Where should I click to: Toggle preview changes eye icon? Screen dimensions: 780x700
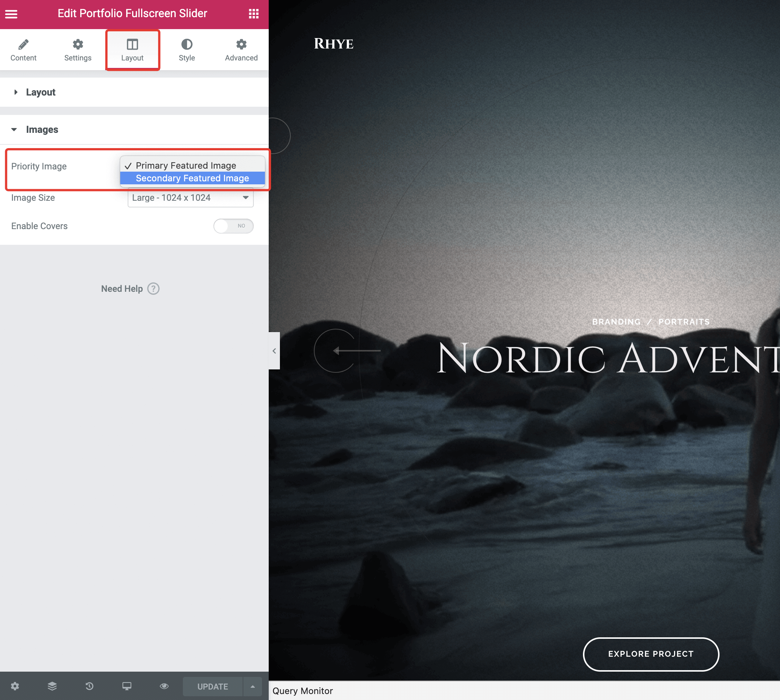(x=164, y=686)
